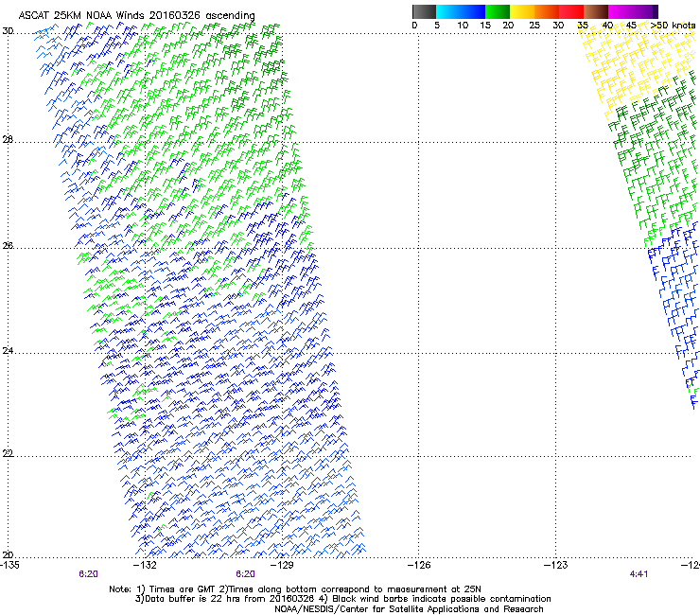Click the longitude axis label '-135'

tap(9, 565)
